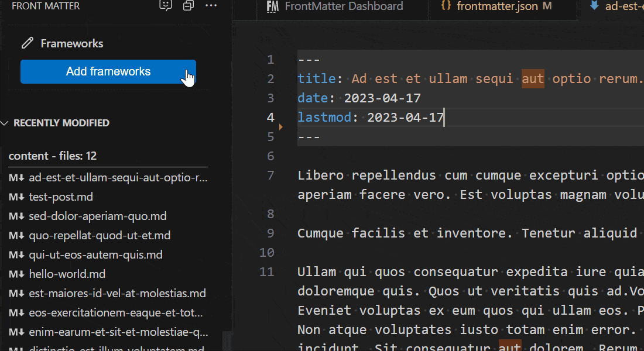Open the more actions ellipsis menu

click(211, 6)
